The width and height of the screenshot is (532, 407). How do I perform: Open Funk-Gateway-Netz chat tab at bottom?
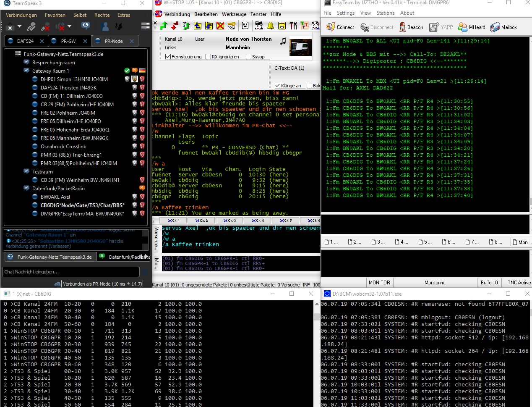[50, 257]
